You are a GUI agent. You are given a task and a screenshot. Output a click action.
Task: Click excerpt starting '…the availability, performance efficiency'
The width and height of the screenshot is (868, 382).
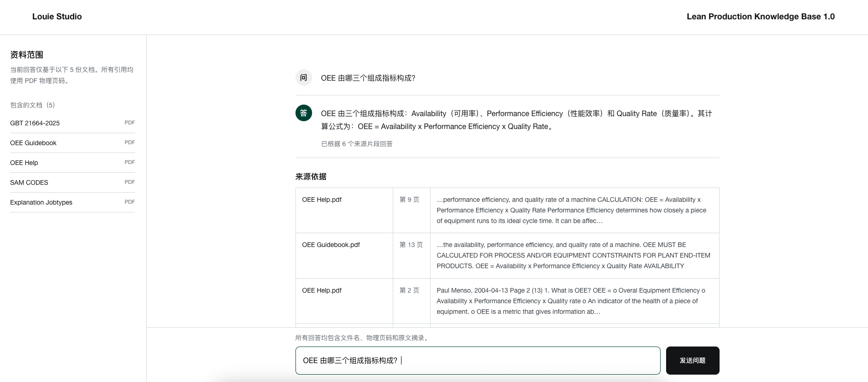(x=573, y=255)
